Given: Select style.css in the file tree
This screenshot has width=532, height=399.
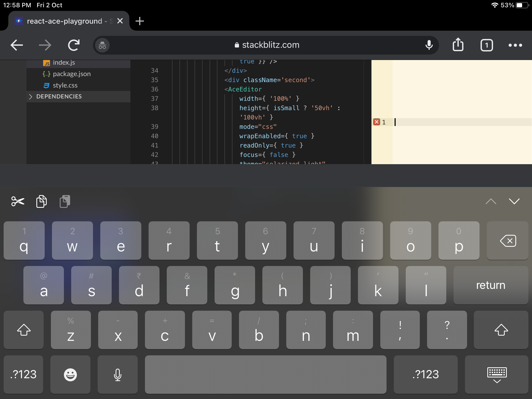Looking at the screenshot, I should tap(65, 85).
